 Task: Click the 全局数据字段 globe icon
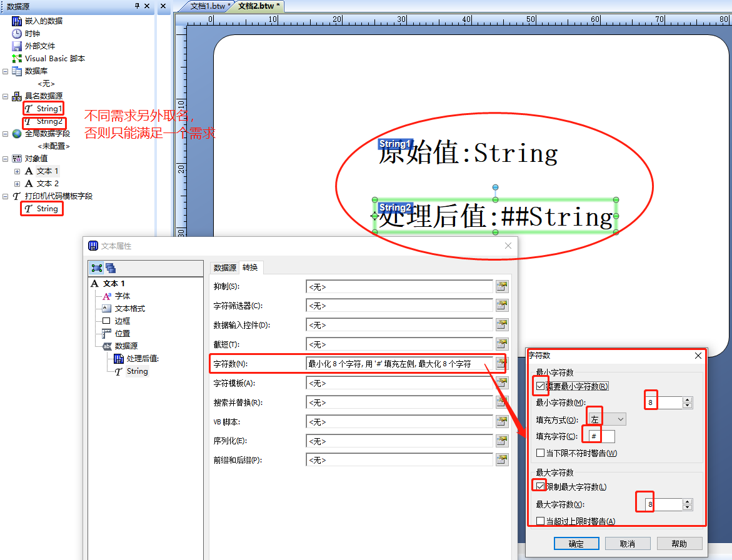point(16,133)
